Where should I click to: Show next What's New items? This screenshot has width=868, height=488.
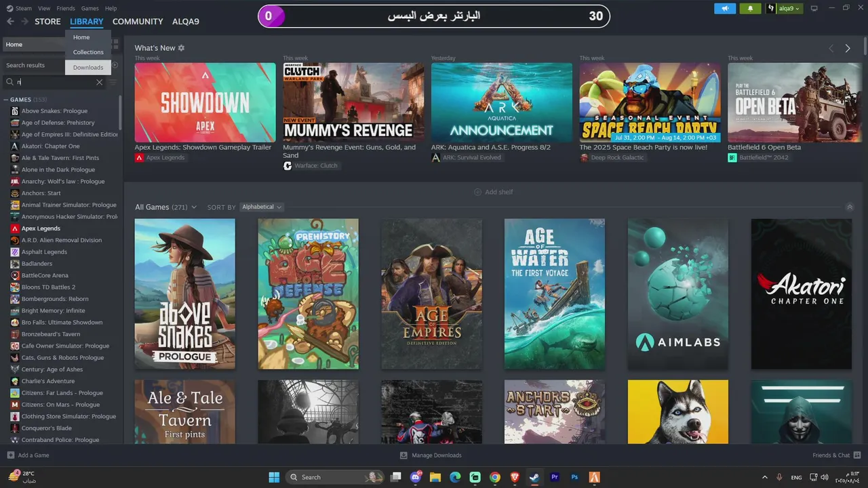848,48
